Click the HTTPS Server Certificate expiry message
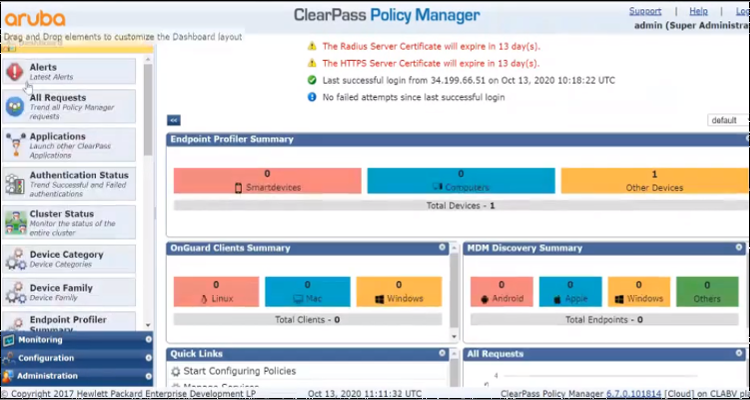The width and height of the screenshot is (750, 400). pyautogui.click(x=431, y=63)
